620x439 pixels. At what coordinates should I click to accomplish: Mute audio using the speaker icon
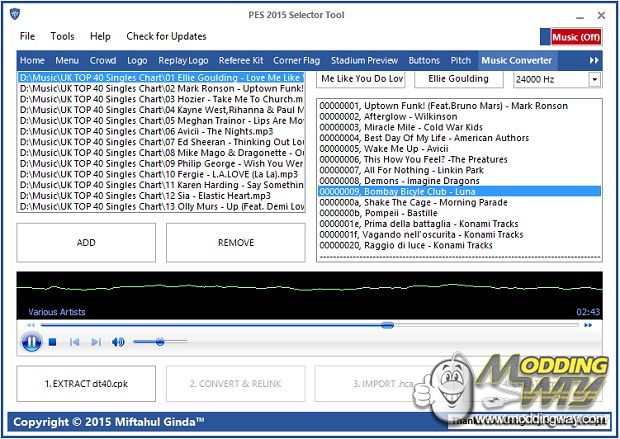coord(118,342)
